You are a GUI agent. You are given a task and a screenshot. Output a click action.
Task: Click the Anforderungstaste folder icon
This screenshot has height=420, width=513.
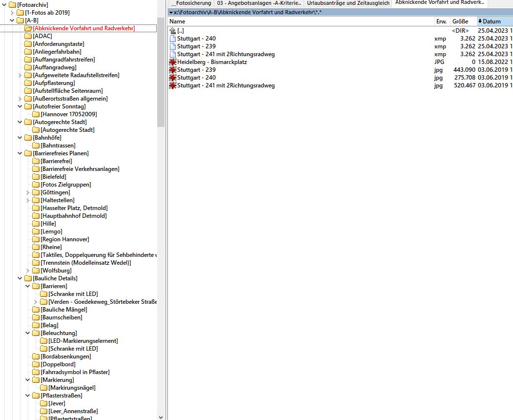(x=28, y=44)
